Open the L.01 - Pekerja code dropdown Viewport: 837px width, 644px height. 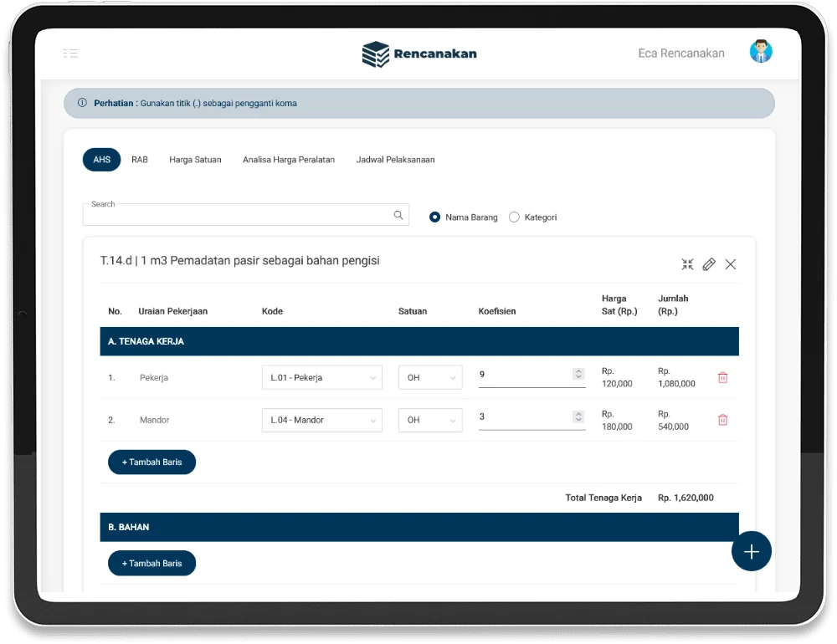[x=322, y=378]
